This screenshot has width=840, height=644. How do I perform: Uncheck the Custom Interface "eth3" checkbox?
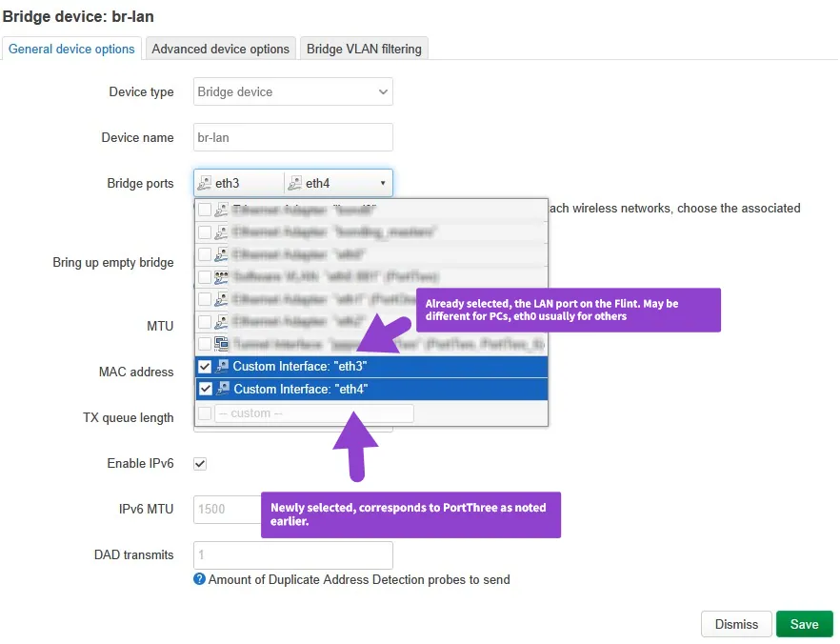205,367
